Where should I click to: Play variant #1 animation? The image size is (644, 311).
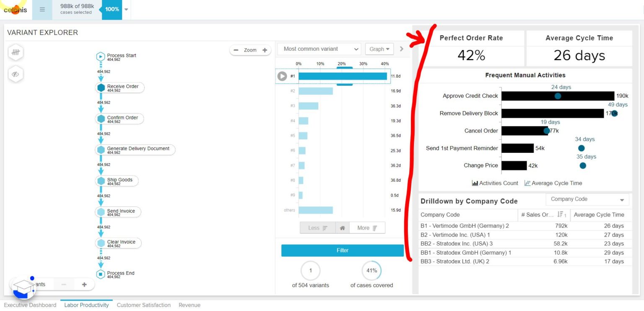pos(282,76)
